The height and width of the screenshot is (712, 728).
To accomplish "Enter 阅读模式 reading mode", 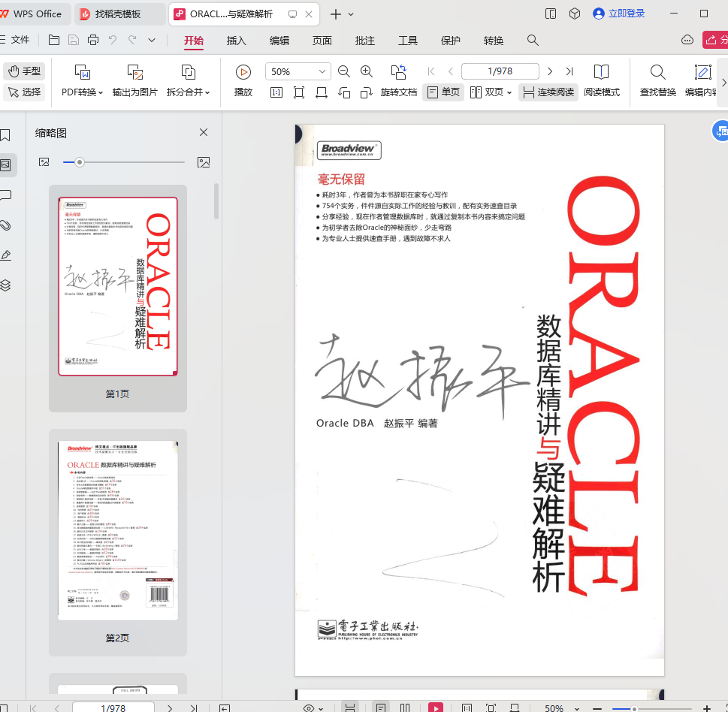I will (x=601, y=80).
